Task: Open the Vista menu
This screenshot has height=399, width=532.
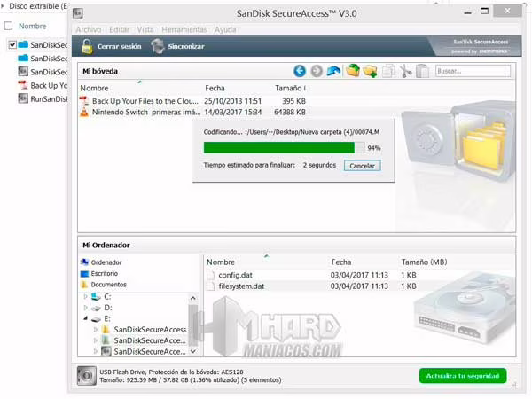Action: click(145, 29)
